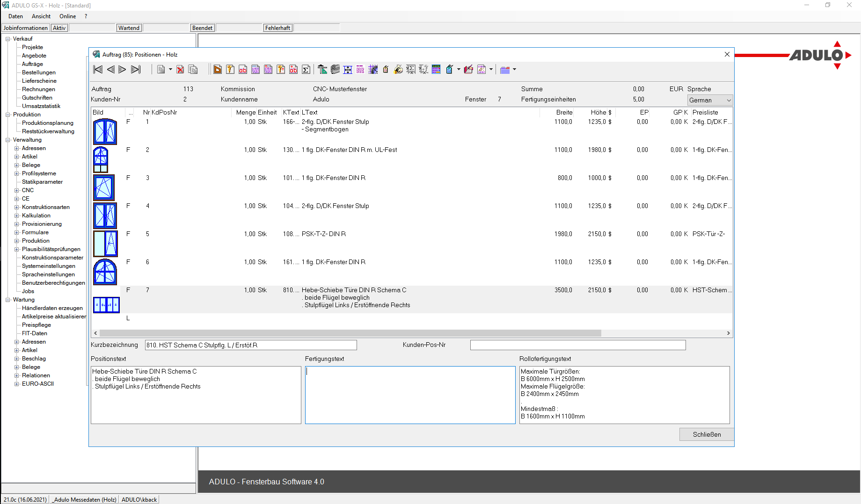Viewport: 861px width, 504px height.
Task: Open Rechnungen in the navigation tree
Action: coord(38,89)
